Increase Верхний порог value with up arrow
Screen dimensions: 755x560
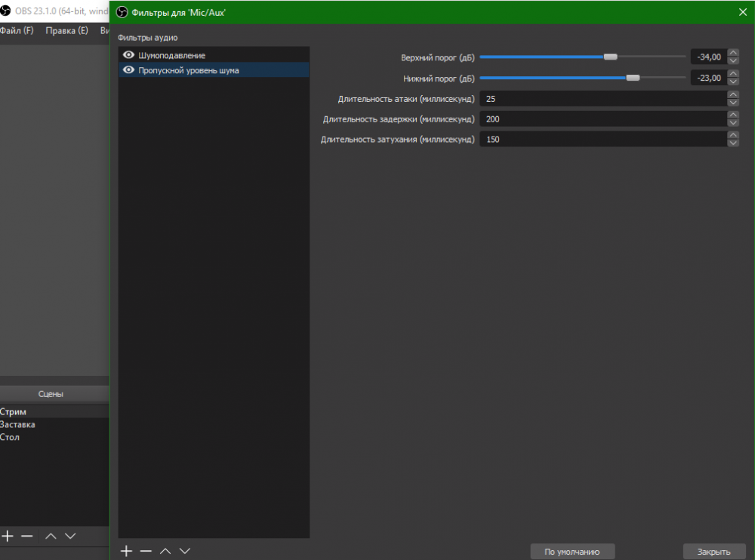(733, 53)
